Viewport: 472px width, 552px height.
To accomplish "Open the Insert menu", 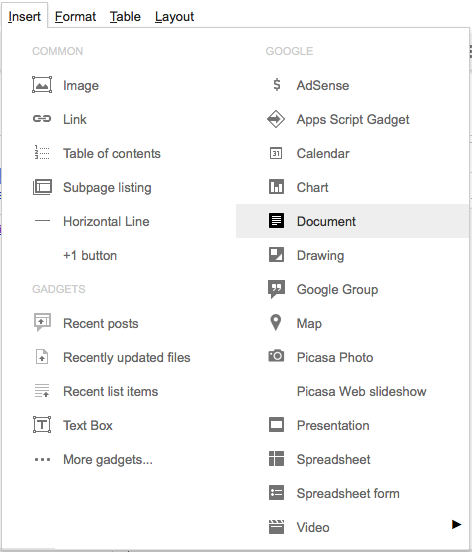I will (24, 17).
